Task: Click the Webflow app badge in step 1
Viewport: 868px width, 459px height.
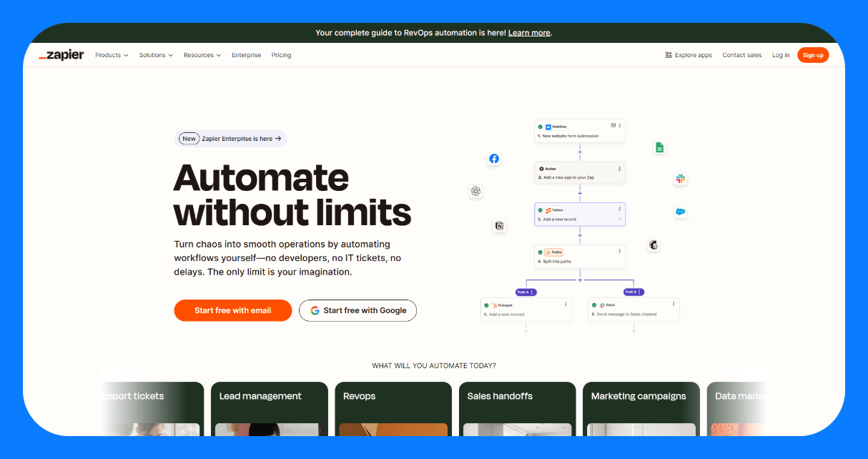Action: pyautogui.click(x=556, y=127)
